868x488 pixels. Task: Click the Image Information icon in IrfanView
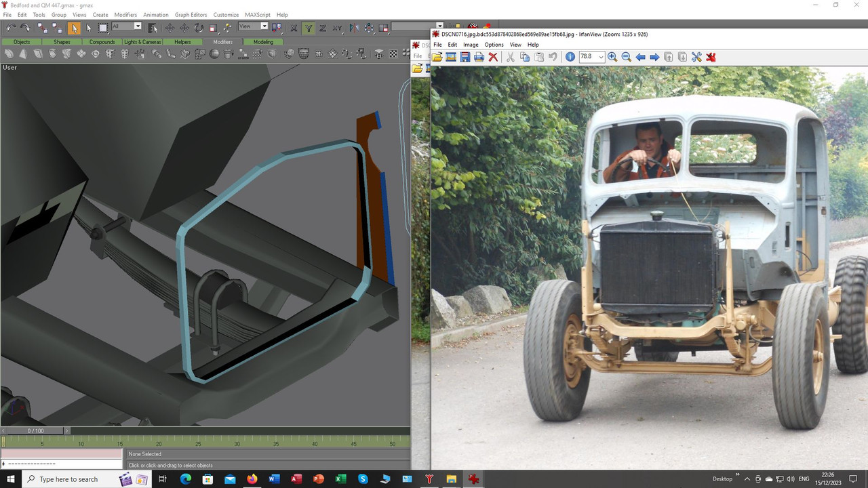coord(570,57)
